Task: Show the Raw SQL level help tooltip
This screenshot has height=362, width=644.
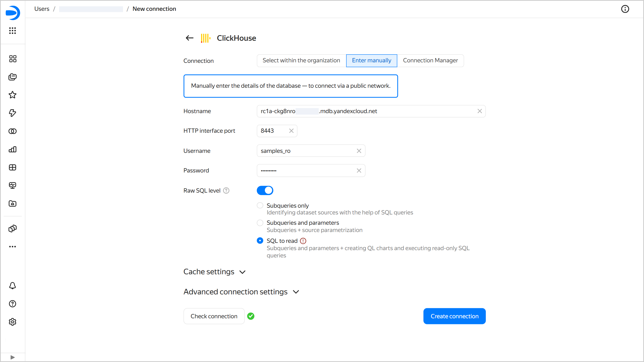Action: tap(226, 191)
